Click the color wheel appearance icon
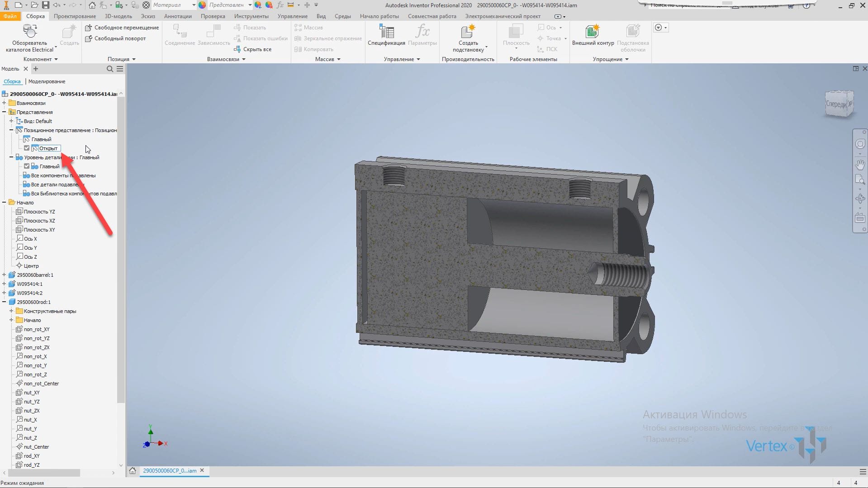The width and height of the screenshot is (868, 488). [202, 5]
